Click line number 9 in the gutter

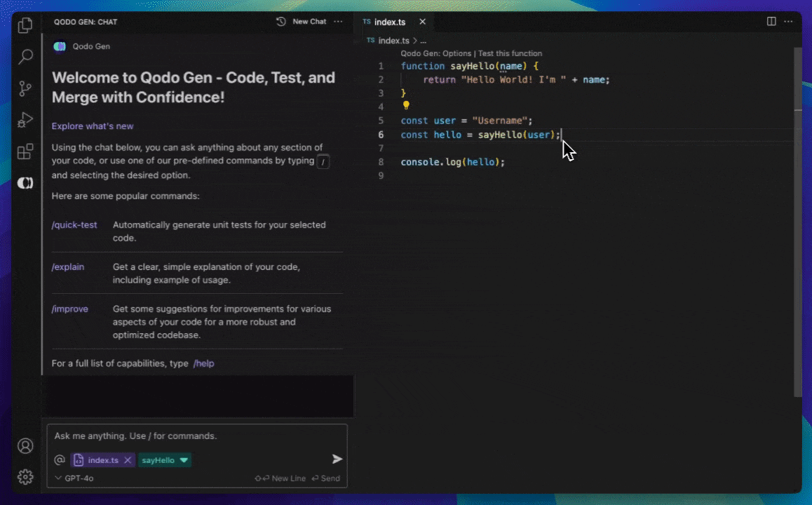(381, 175)
